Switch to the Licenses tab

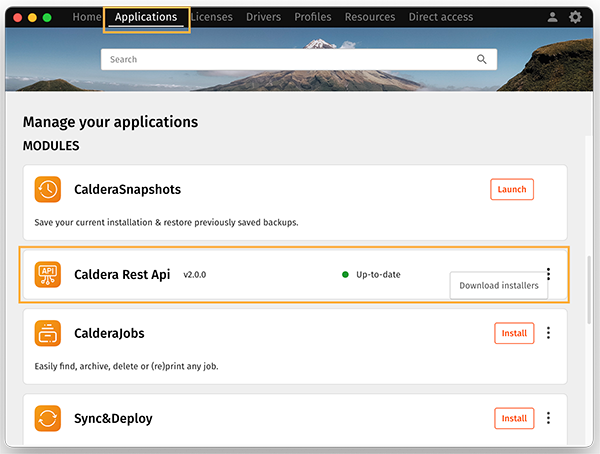coord(212,17)
